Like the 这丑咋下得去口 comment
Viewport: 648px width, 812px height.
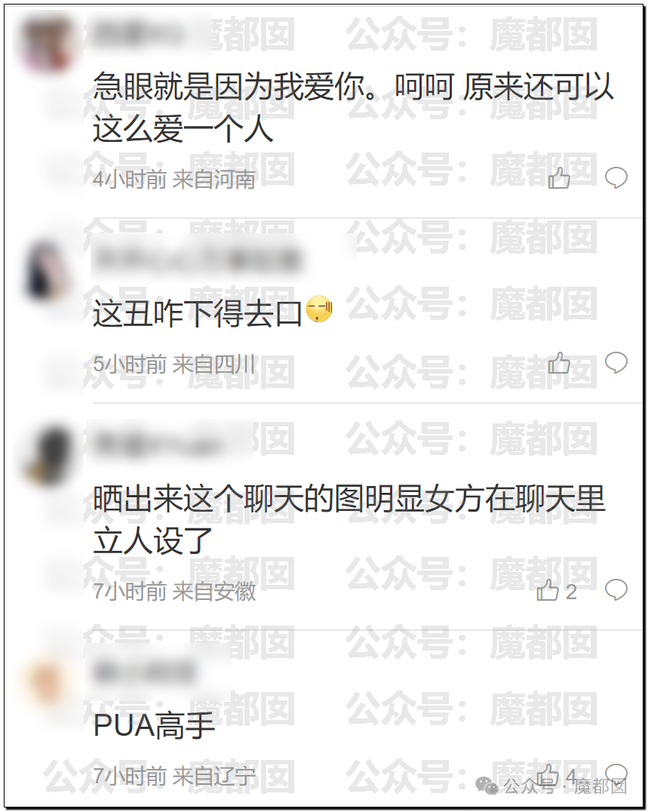tap(559, 362)
